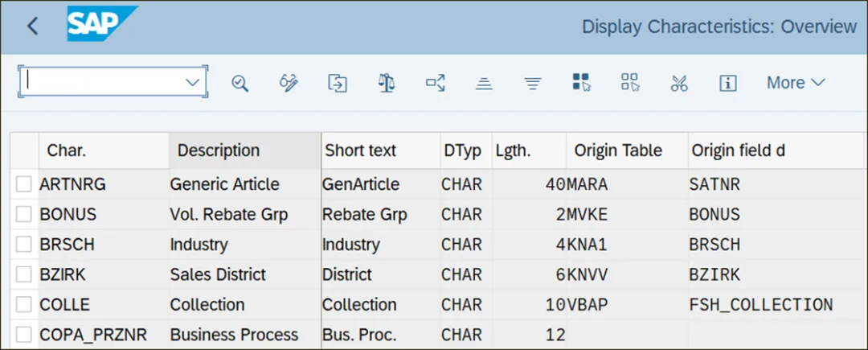Image resolution: width=868 pixels, height=350 pixels.
Task: Tick the checkbox for row ARTNRG
Action: 24,185
